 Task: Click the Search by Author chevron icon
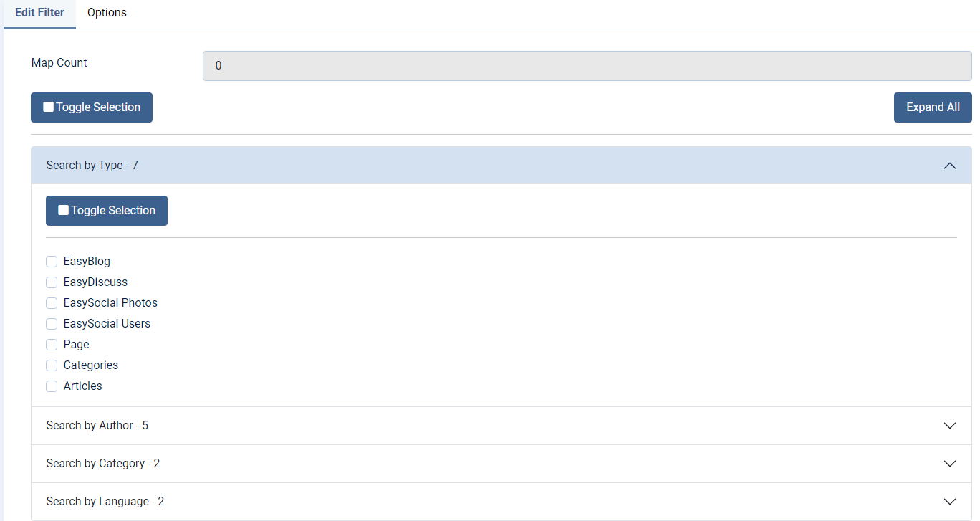(950, 426)
